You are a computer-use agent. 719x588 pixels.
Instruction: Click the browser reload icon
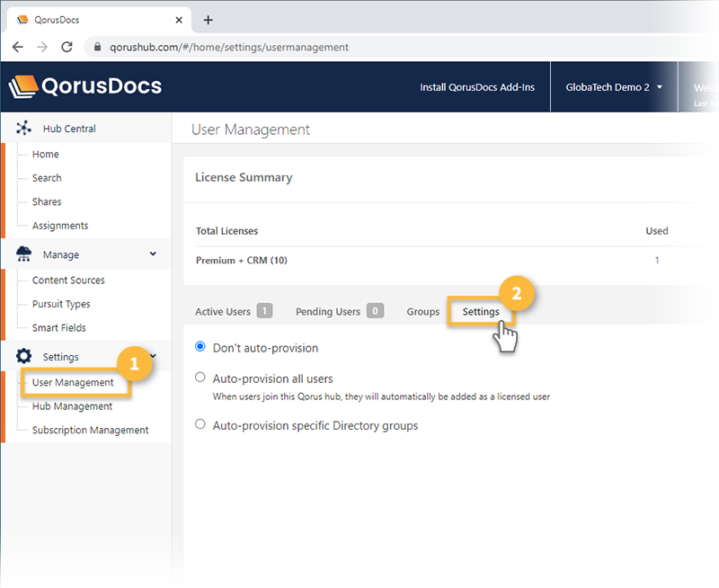coord(67,48)
